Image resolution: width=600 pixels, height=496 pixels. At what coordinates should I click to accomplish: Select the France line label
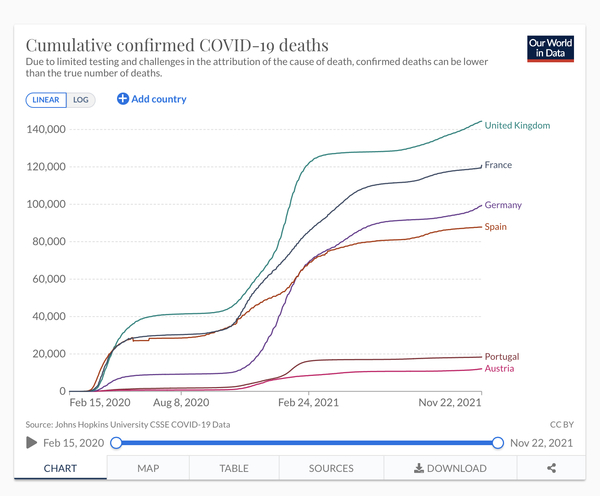[x=499, y=164]
